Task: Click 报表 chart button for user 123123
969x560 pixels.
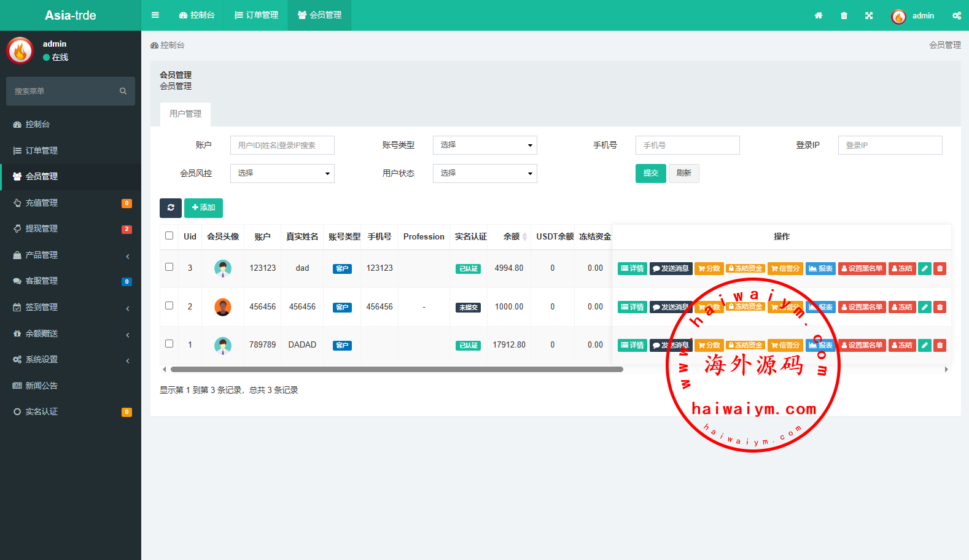Action: (820, 268)
